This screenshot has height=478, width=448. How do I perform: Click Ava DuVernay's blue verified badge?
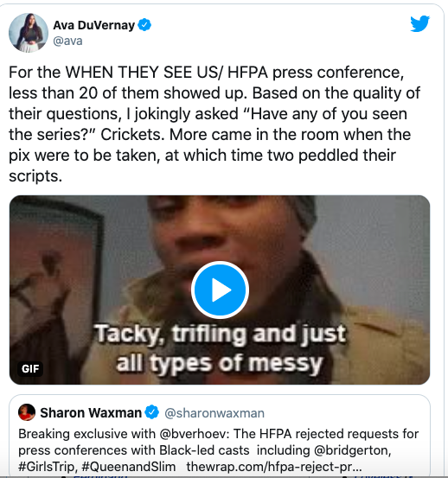(x=144, y=25)
